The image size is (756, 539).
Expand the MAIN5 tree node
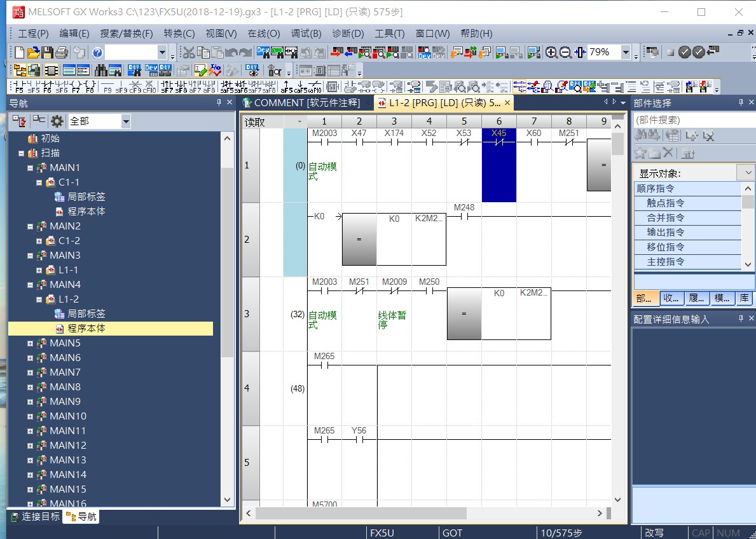pyautogui.click(x=30, y=343)
